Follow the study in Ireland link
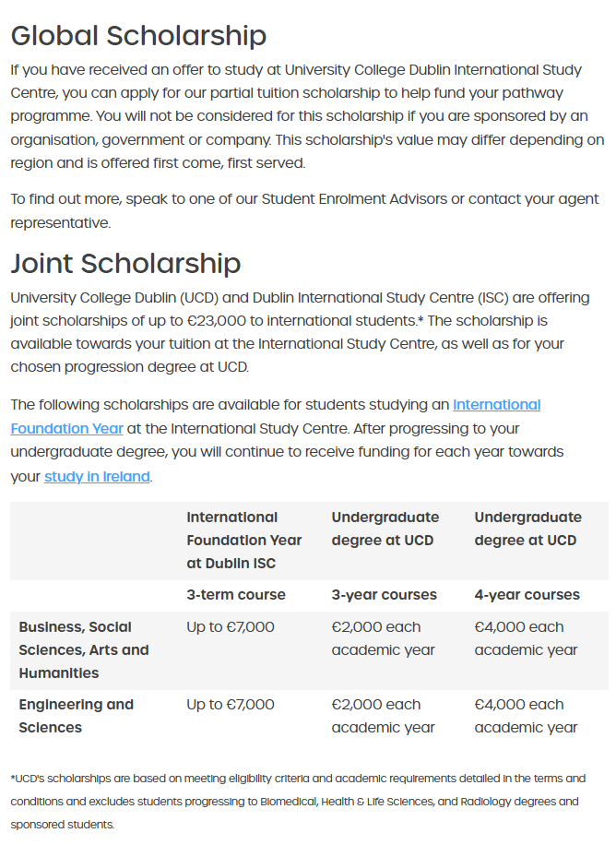 (97, 476)
